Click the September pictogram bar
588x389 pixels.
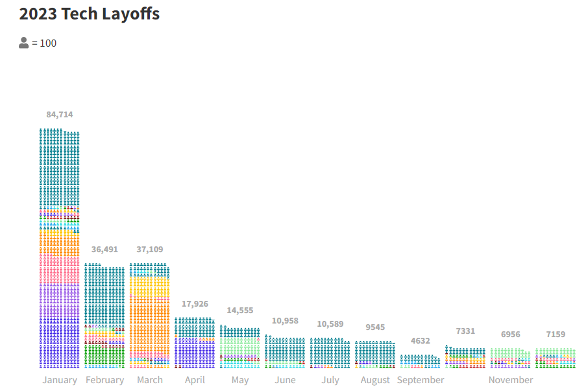(x=420, y=361)
